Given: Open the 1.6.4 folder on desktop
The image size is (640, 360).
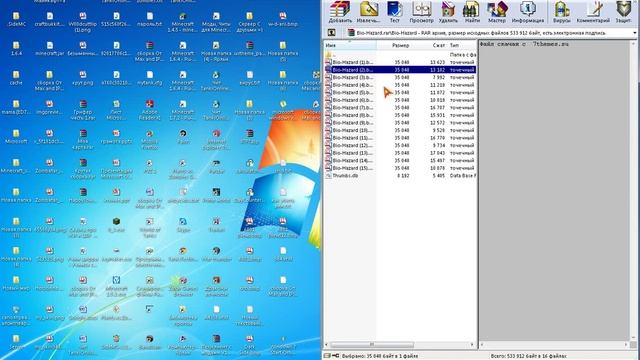Looking at the screenshot, I should point(16,49).
